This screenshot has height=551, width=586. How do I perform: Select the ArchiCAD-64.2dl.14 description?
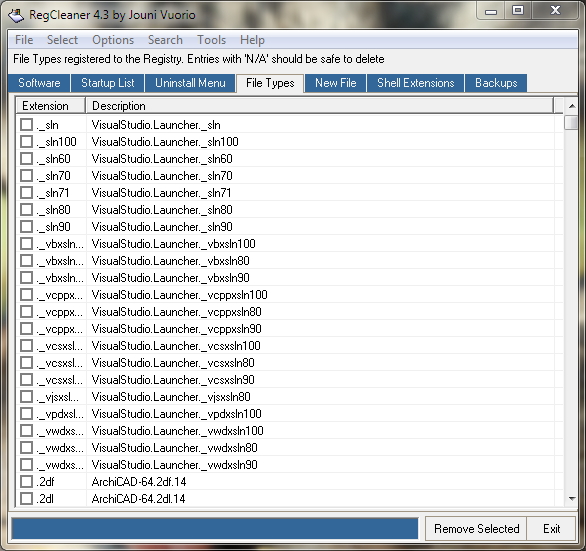point(138,499)
